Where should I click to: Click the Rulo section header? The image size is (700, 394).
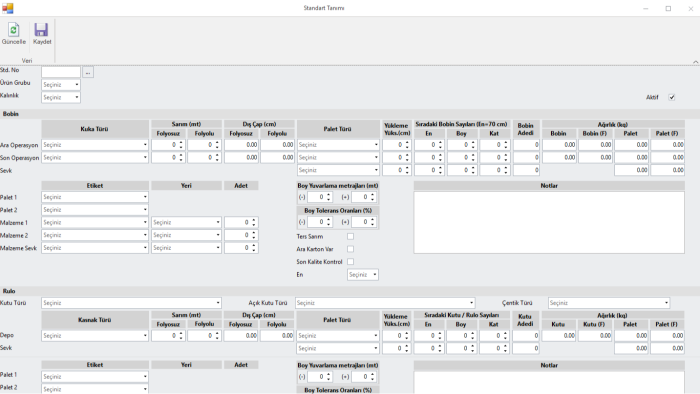pos(9,291)
